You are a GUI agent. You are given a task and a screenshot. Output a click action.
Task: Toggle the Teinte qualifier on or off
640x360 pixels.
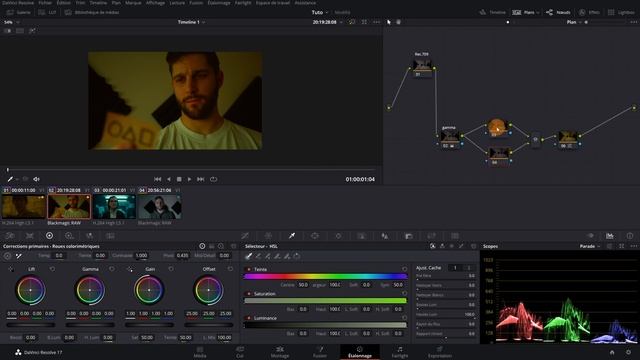[x=249, y=269]
